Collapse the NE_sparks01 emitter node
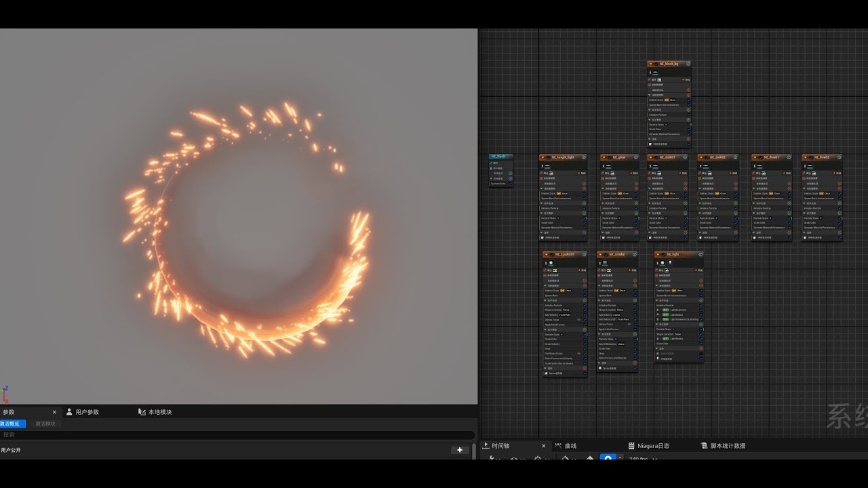Screen dimensions: 868x488 (x=547, y=254)
